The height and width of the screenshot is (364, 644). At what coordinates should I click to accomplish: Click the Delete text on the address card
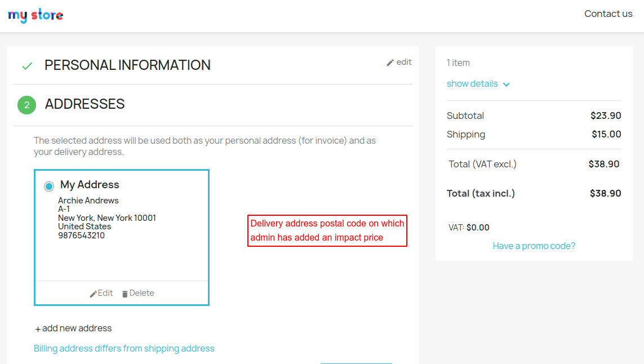141,293
